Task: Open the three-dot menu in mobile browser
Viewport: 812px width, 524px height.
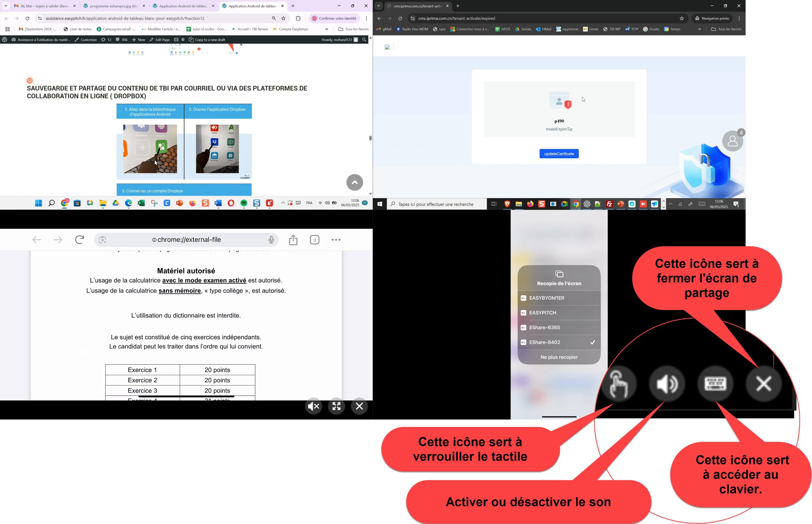Action: click(x=336, y=240)
